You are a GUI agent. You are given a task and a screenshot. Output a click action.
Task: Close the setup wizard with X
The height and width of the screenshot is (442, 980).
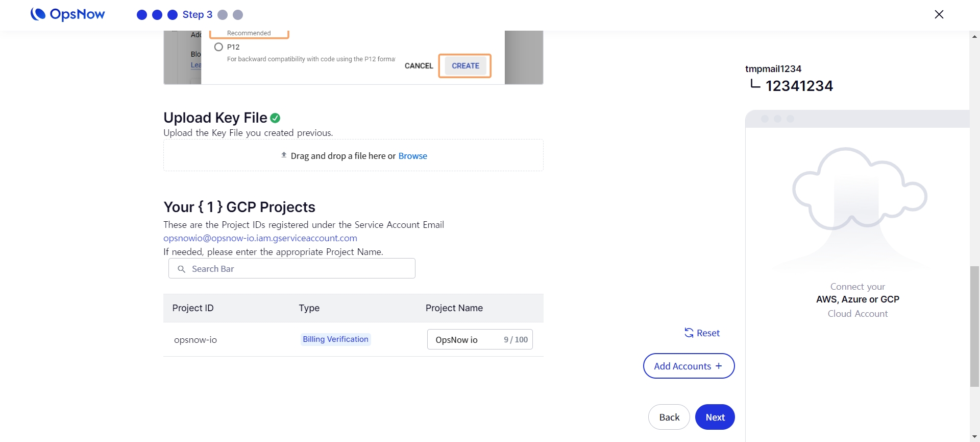(939, 14)
